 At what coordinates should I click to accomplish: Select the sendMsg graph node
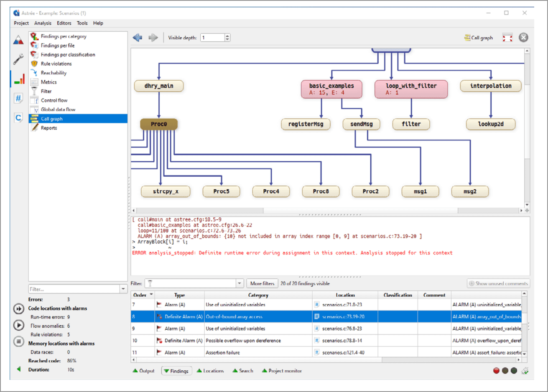pyautogui.click(x=362, y=124)
